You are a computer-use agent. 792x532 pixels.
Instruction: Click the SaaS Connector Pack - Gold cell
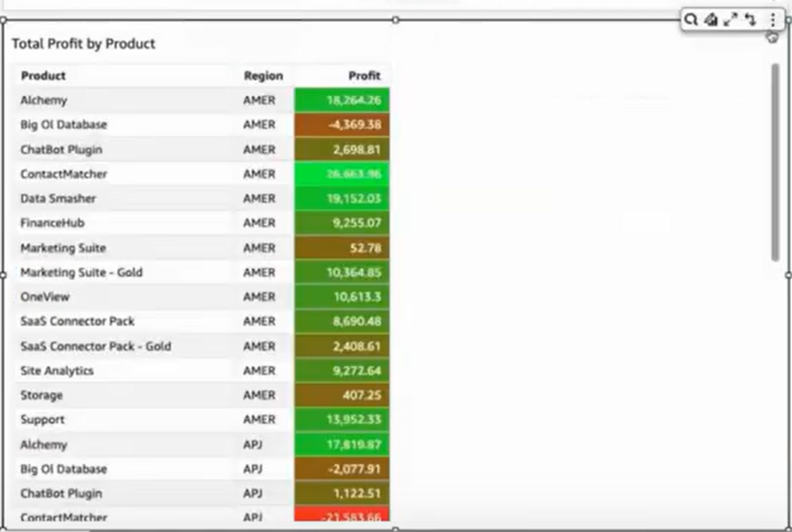click(x=96, y=346)
